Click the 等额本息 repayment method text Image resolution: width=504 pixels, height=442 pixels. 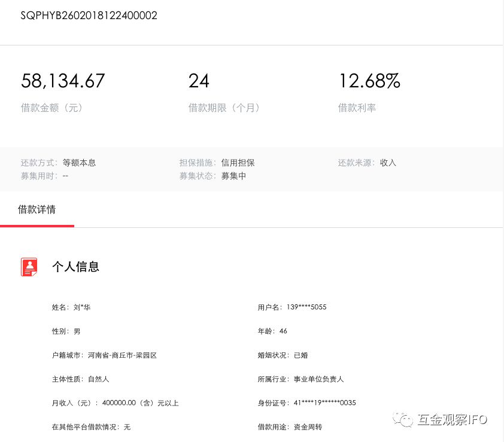(79, 163)
